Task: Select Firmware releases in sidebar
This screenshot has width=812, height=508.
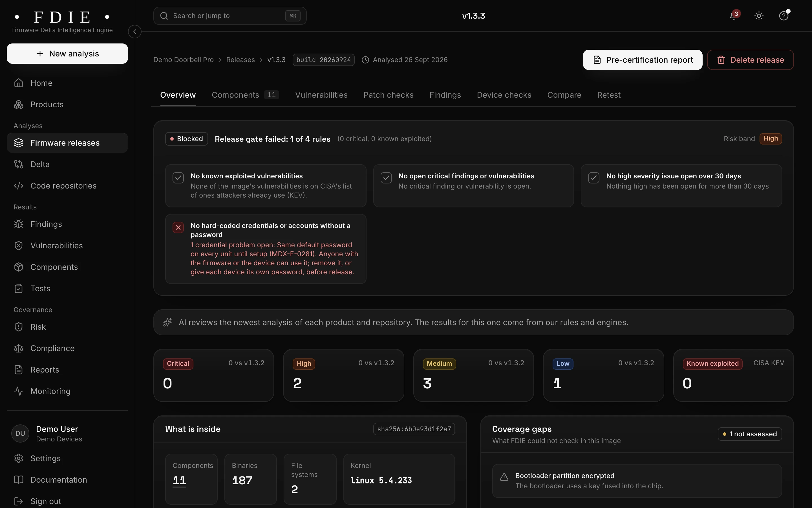Action: (x=67, y=143)
